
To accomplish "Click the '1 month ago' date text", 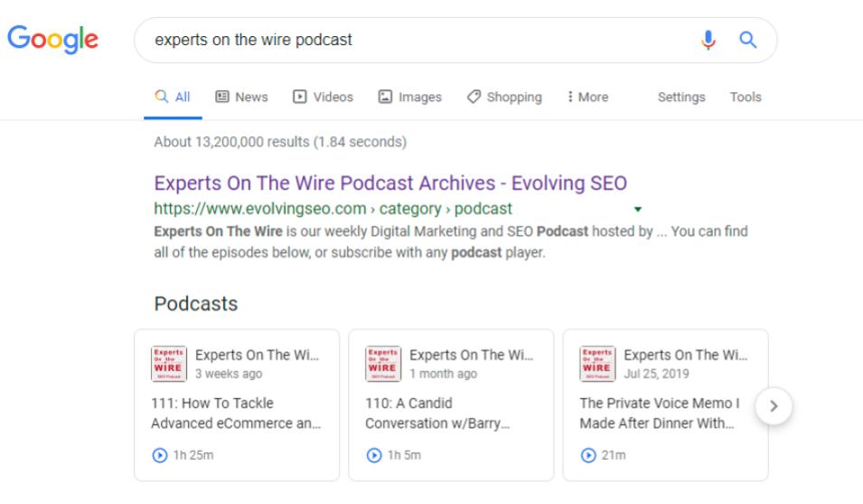I will coord(443,374).
